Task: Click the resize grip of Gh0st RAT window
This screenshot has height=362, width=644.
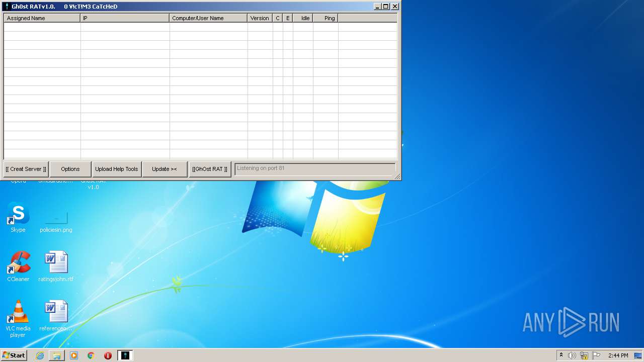Action: pyautogui.click(x=397, y=176)
